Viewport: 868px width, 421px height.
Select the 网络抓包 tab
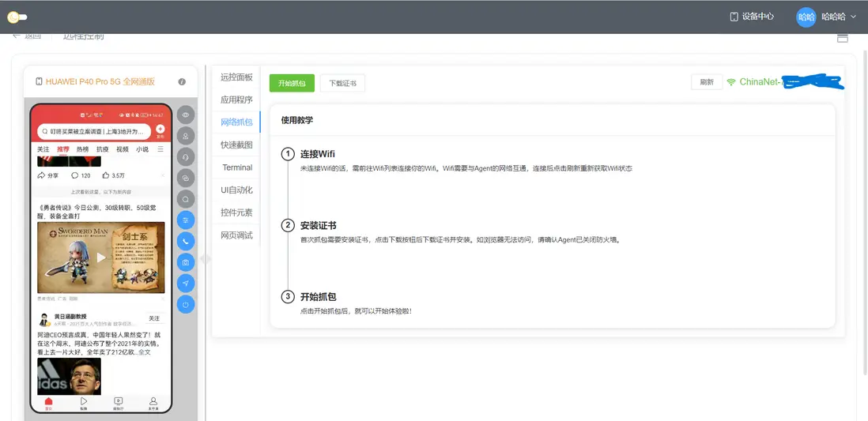[x=236, y=122]
